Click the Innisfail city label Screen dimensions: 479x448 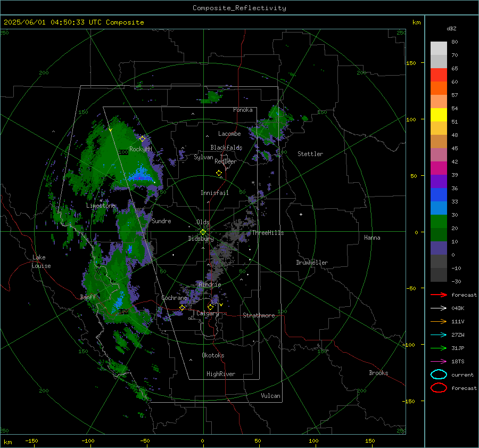click(214, 193)
